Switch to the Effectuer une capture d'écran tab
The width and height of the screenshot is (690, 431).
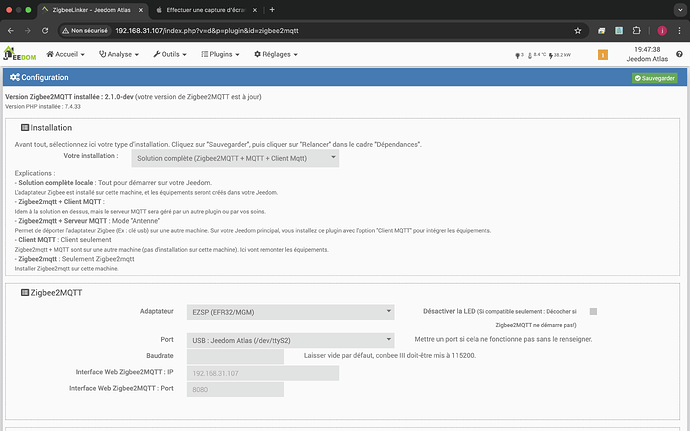[206, 10]
